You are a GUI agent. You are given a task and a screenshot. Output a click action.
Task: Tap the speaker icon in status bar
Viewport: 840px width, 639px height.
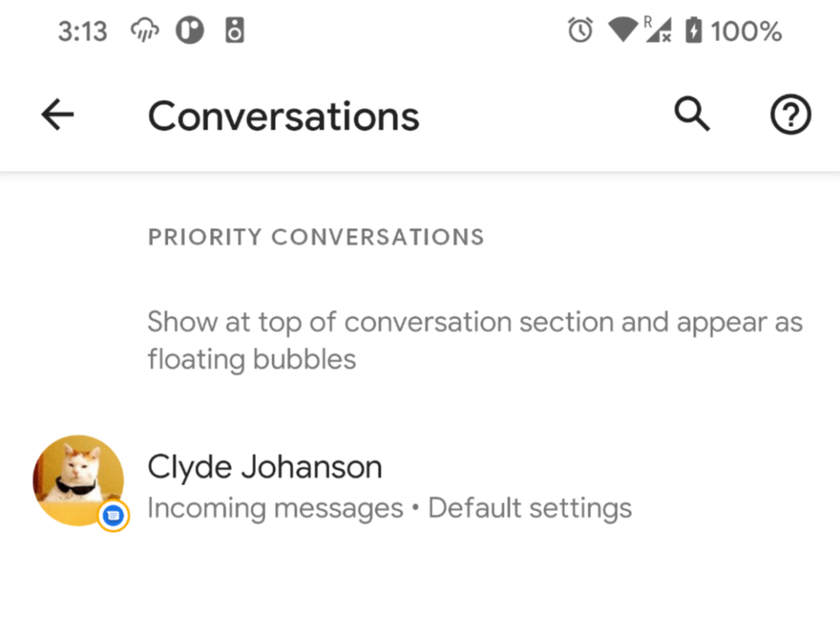pyautogui.click(x=234, y=31)
